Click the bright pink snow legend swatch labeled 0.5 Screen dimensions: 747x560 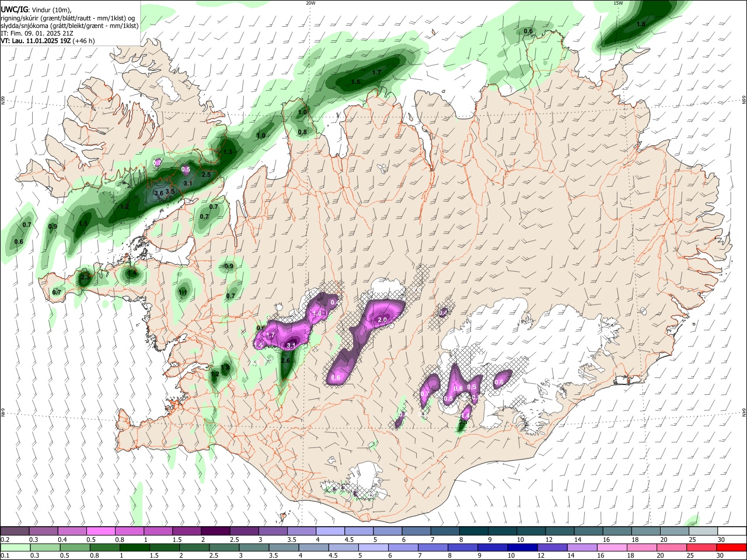100,531
